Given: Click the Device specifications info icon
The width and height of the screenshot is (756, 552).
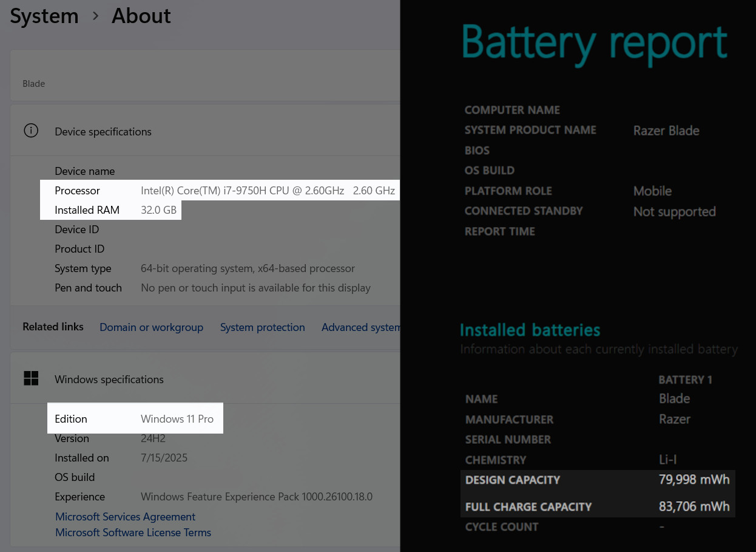Looking at the screenshot, I should 31,131.
